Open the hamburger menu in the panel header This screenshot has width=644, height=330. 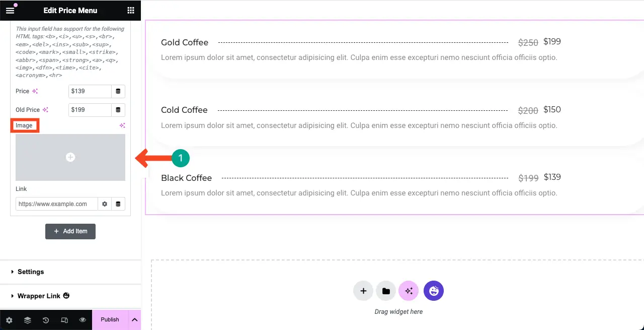pos(10,10)
